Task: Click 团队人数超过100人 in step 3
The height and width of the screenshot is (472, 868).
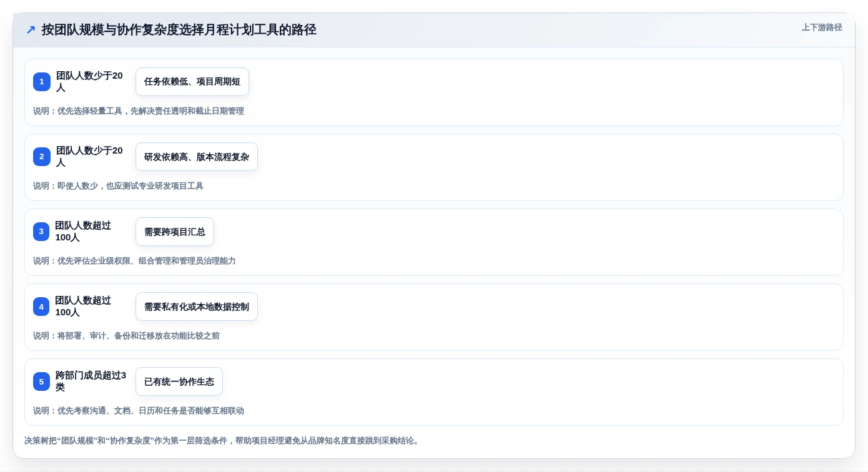Action: pyautogui.click(x=83, y=232)
